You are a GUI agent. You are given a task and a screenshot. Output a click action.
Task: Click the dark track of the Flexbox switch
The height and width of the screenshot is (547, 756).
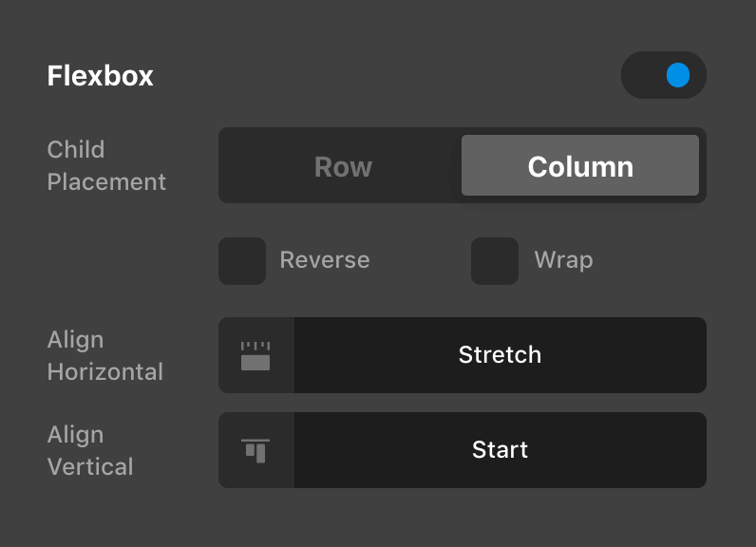click(643, 75)
